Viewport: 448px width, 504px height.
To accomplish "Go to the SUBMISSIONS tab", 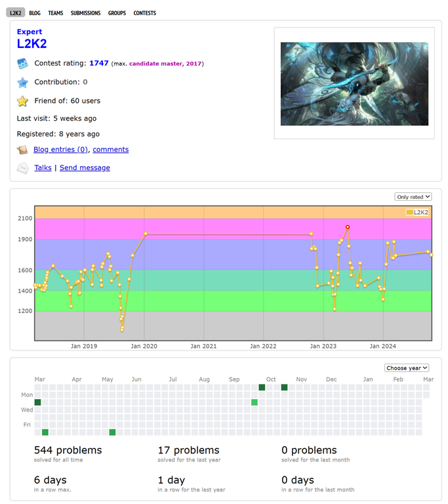I will 86,13.
